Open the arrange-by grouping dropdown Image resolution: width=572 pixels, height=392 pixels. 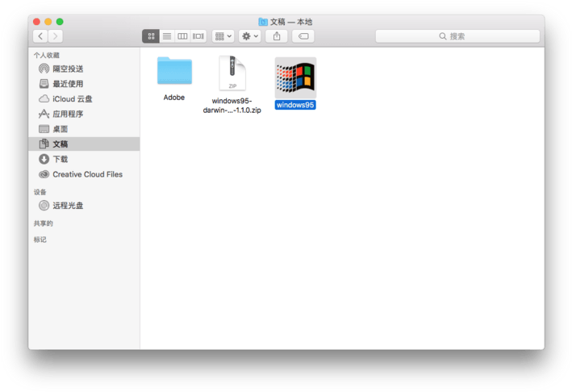(x=223, y=36)
